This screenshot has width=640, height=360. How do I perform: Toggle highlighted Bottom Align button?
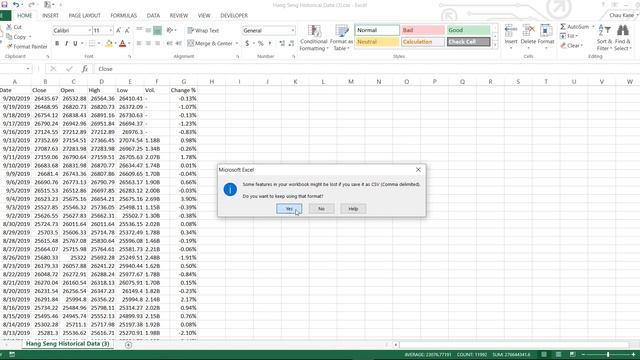[x=157, y=30]
